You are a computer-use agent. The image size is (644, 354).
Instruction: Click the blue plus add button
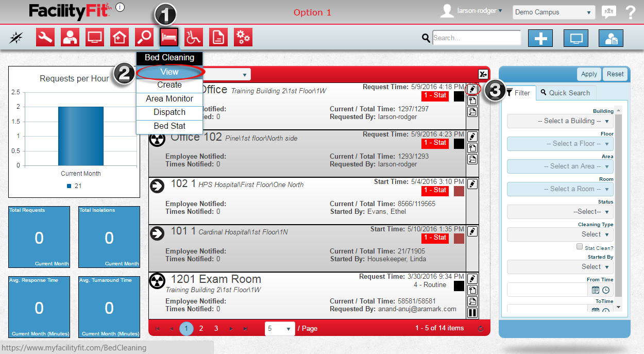[x=540, y=38]
